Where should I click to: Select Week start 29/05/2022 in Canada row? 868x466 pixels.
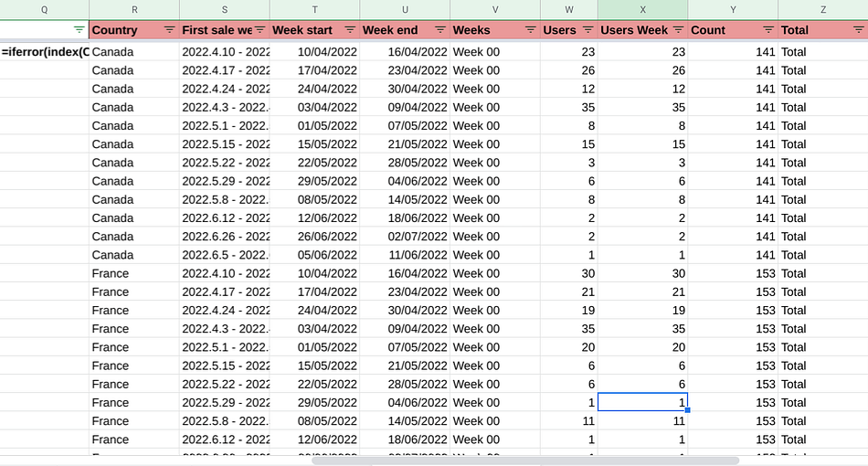click(x=315, y=181)
